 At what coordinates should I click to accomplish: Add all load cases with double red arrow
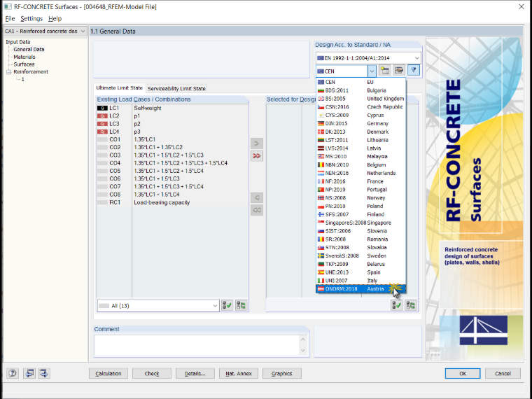[257, 155]
